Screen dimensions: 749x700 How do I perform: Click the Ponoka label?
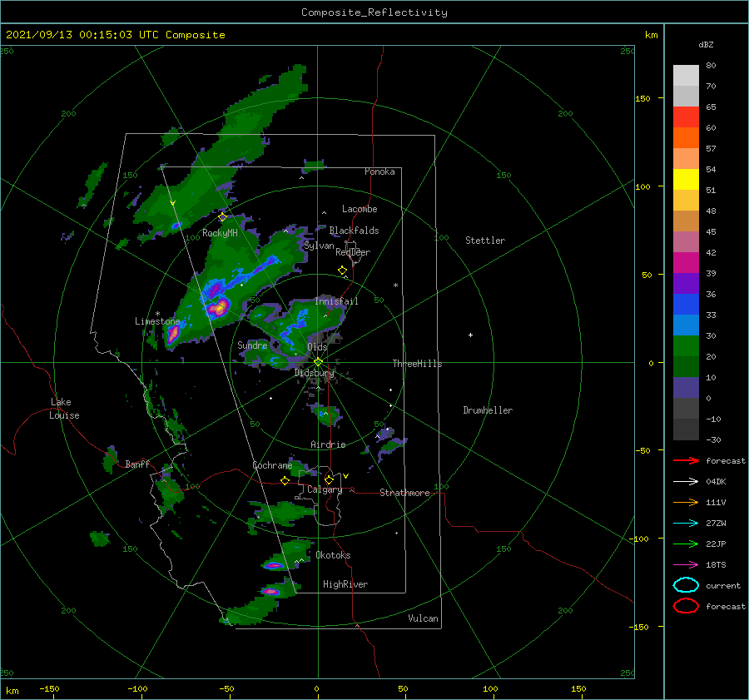pos(379,171)
